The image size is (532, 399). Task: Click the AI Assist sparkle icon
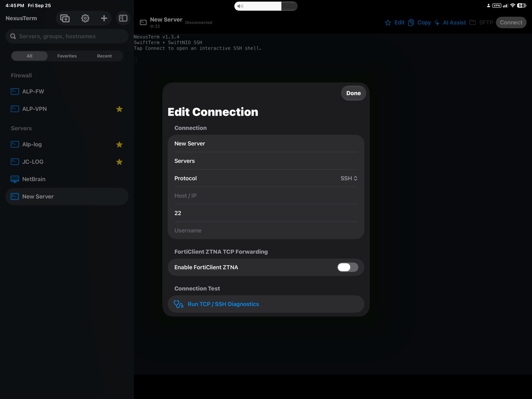pos(437,23)
